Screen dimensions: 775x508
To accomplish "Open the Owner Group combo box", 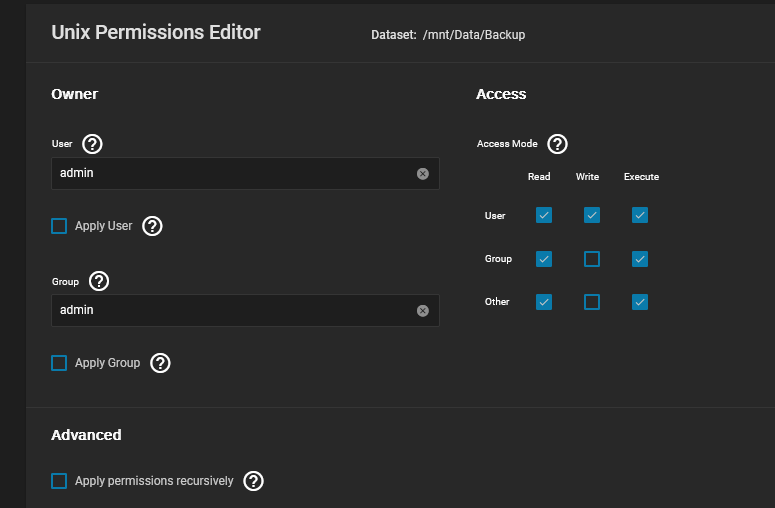I will (245, 310).
